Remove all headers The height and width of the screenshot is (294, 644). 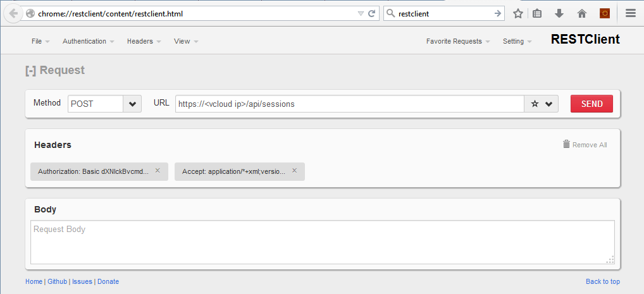pos(585,145)
